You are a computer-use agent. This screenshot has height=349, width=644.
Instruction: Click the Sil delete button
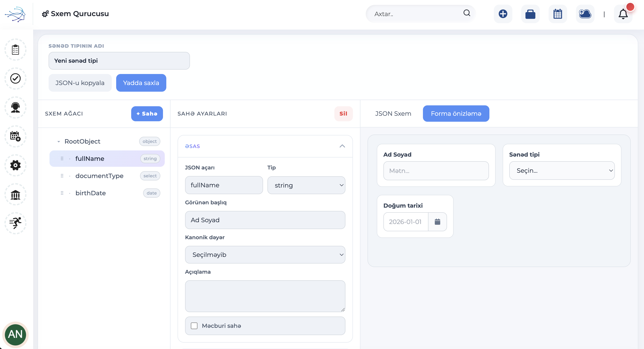coord(343,114)
